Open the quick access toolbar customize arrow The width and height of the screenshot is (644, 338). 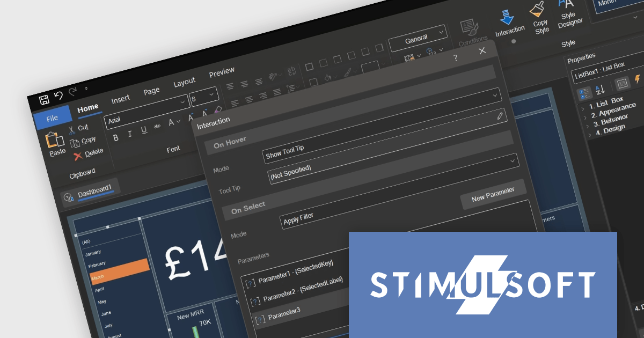click(86, 88)
